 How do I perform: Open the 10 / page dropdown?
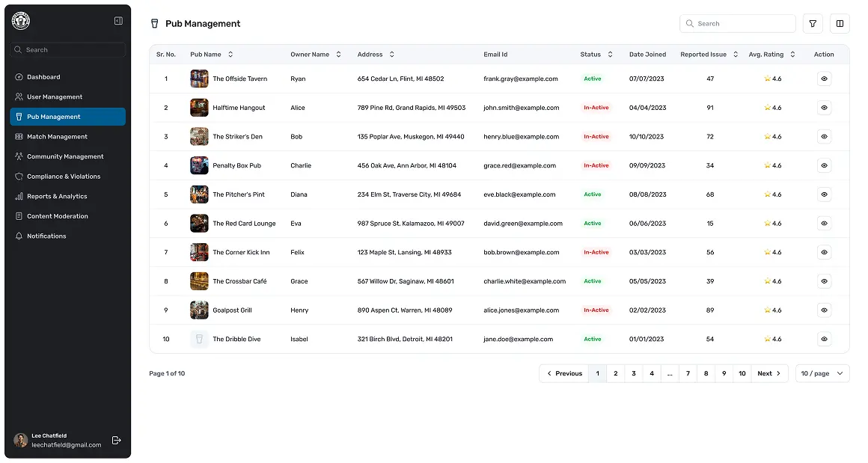(822, 373)
